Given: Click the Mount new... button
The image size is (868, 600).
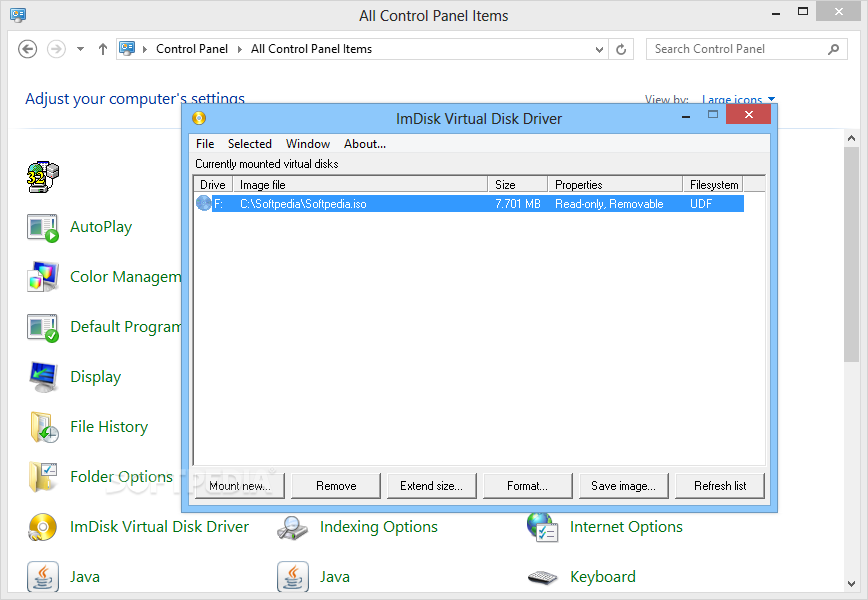Looking at the screenshot, I should click(x=240, y=486).
